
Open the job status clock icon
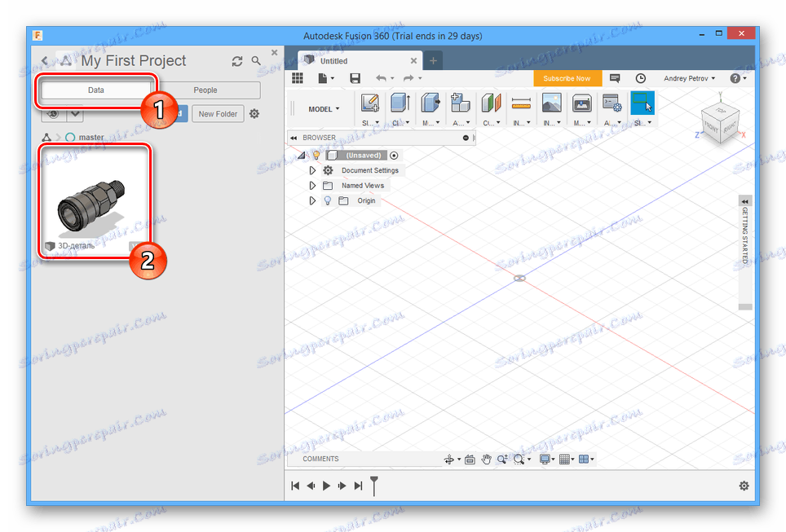click(641, 78)
